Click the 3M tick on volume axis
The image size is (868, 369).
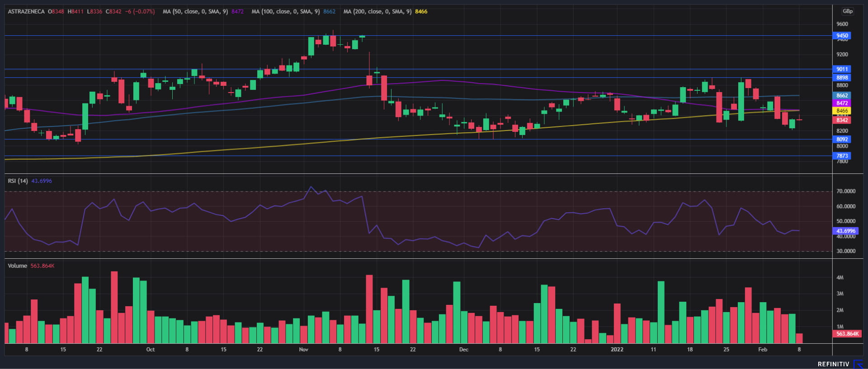pos(840,294)
